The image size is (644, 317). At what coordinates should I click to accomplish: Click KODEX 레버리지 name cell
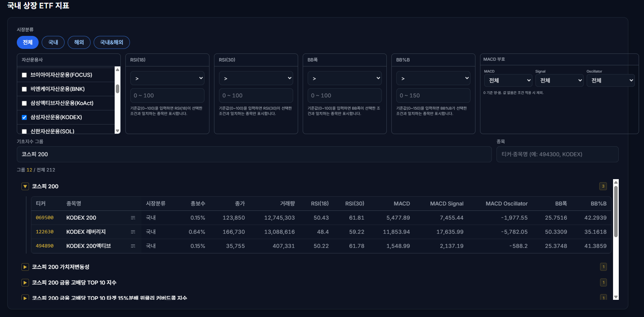tap(86, 232)
